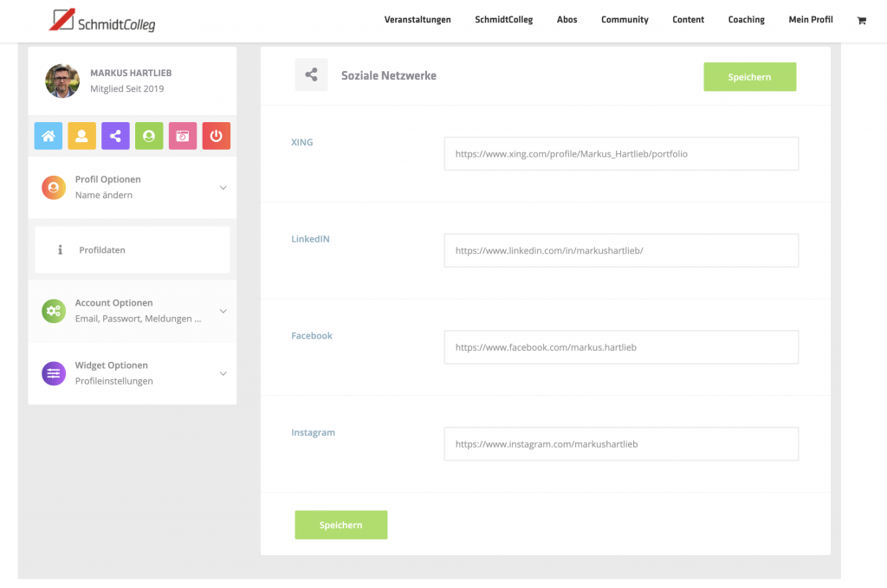Click the share icon beside Soziale Netzwerke
This screenshot has width=887, height=588.
click(x=311, y=75)
